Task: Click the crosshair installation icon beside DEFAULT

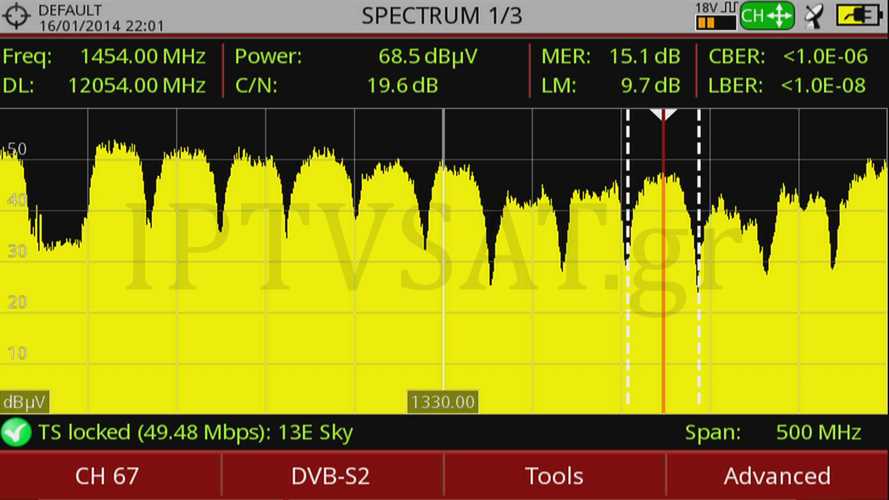Action: point(18,16)
